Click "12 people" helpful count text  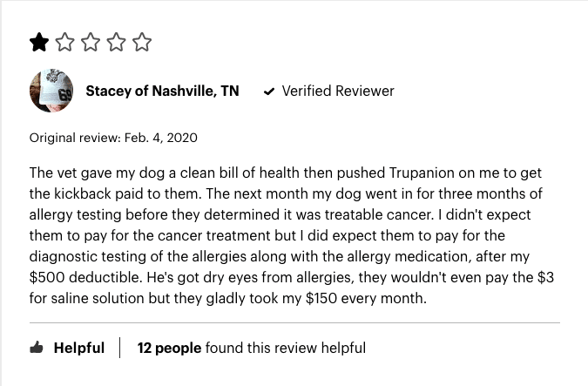point(169,349)
